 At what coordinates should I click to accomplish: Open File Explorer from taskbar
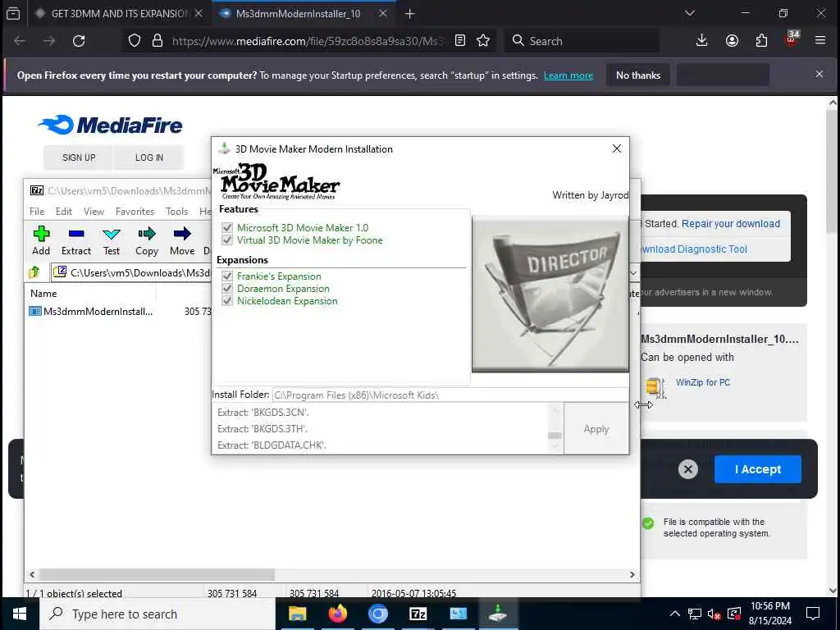point(297,614)
